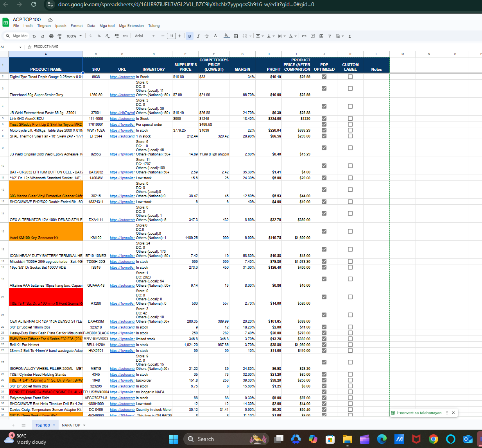Open the URL link for Bell K1 Pro Helmet

click(122, 344)
